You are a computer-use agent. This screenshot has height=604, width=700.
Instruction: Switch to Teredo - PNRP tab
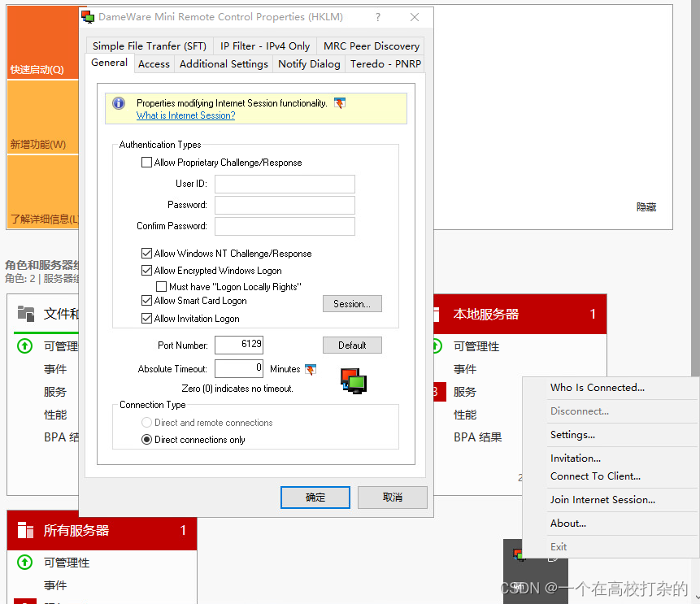click(x=385, y=64)
